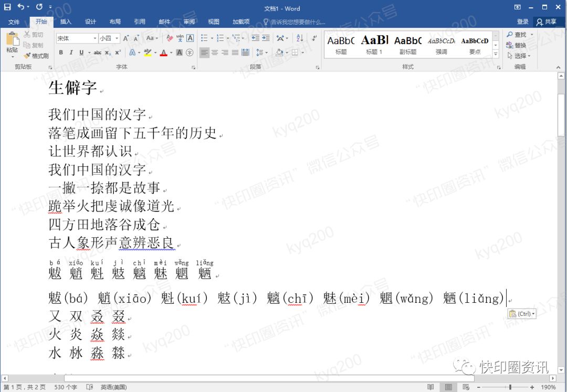This screenshot has height=392, width=567.
Task: Switch to the Layout (布局) tab
Action: (115, 22)
